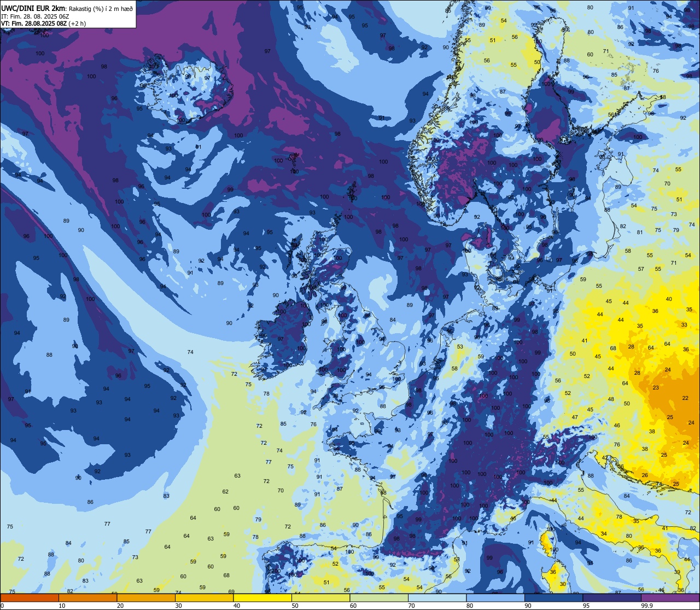This screenshot has width=700, height=610.
Task: Click the 20–30 amber legend swatch
Action: click(145, 598)
